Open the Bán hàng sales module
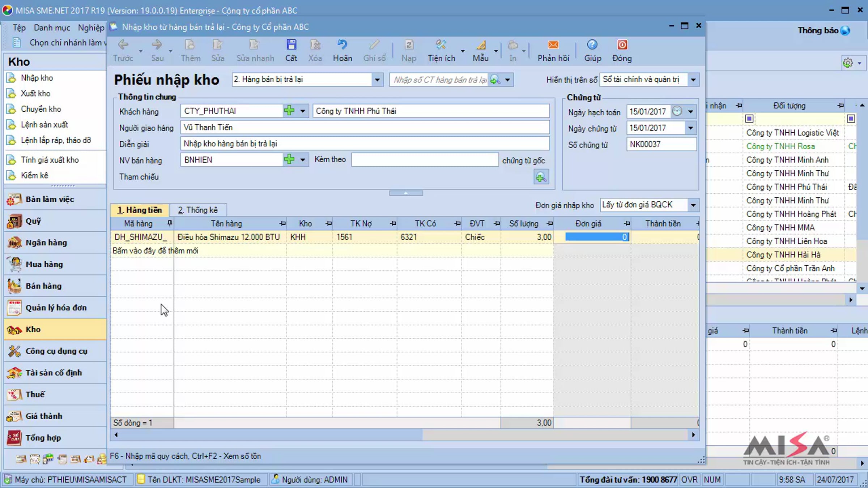The height and width of the screenshot is (488, 868). tap(55, 286)
